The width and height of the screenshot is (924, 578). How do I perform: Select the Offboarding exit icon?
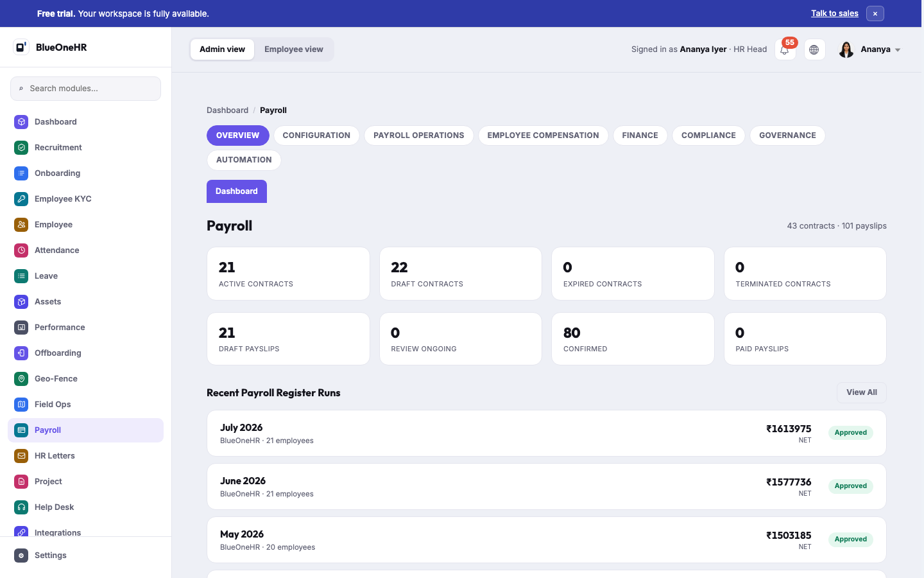coord(21,353)
